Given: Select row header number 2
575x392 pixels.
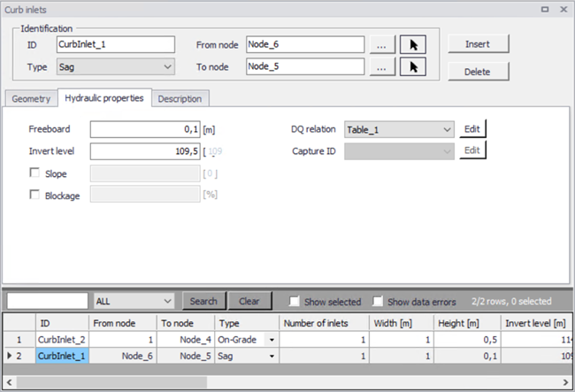Looking at the screenshot, I should (x=19, y=356).
